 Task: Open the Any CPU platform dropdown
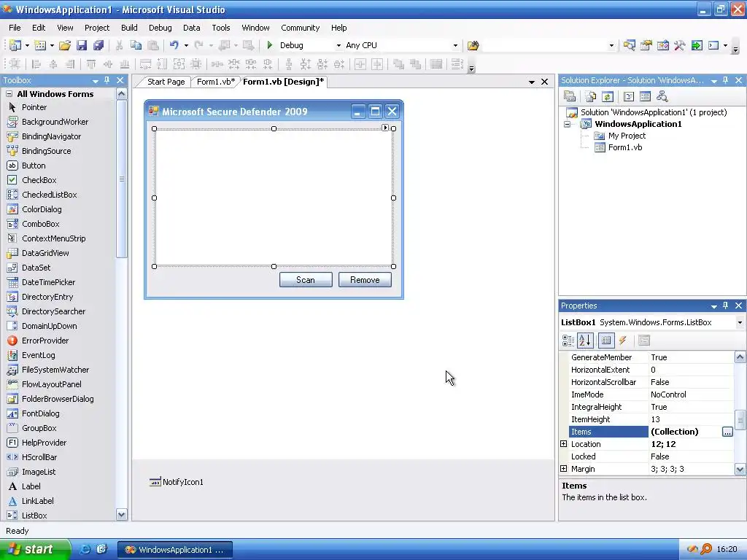pyautogui.click(x=455, y=46)
